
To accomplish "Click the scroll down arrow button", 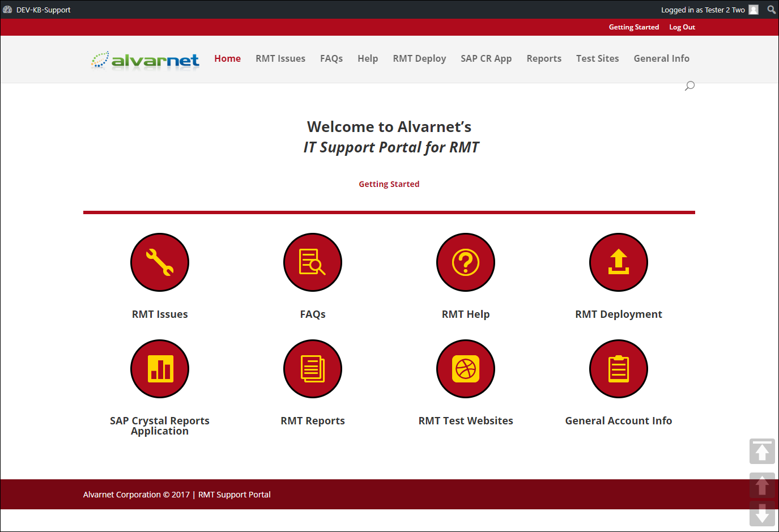I will tap(762, 513).
